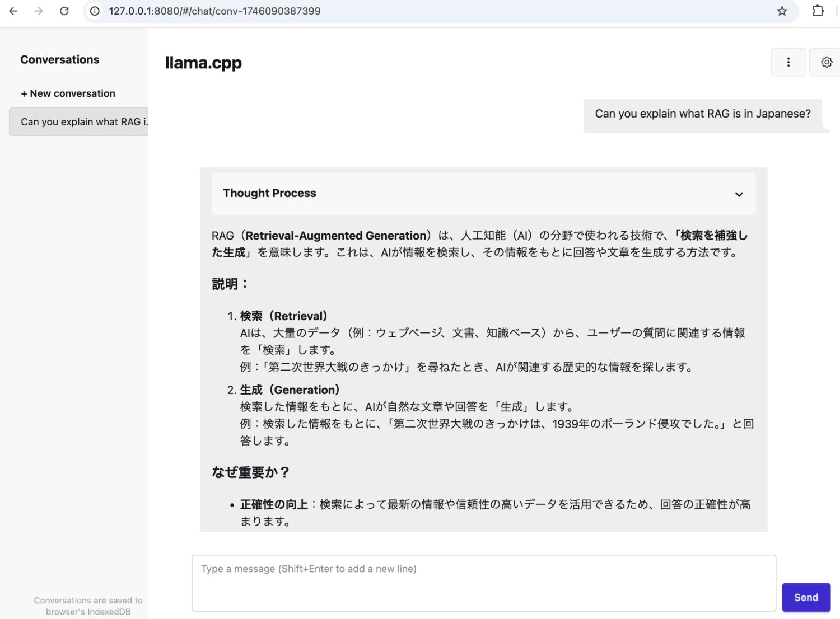Viewport: 840px width, 619px height.
Task: Bookmark this page with star icon
Action: coord(782,11)
